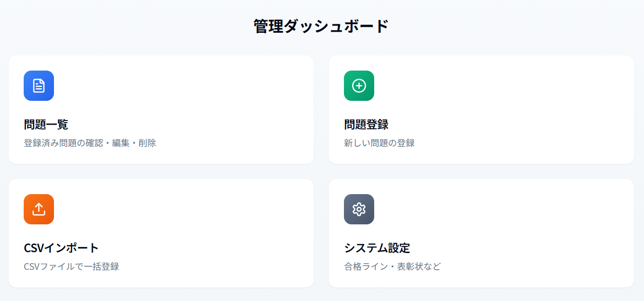
Task: Click the green plus-circle icon for 問題登録
Action: [x=359, y=86]
